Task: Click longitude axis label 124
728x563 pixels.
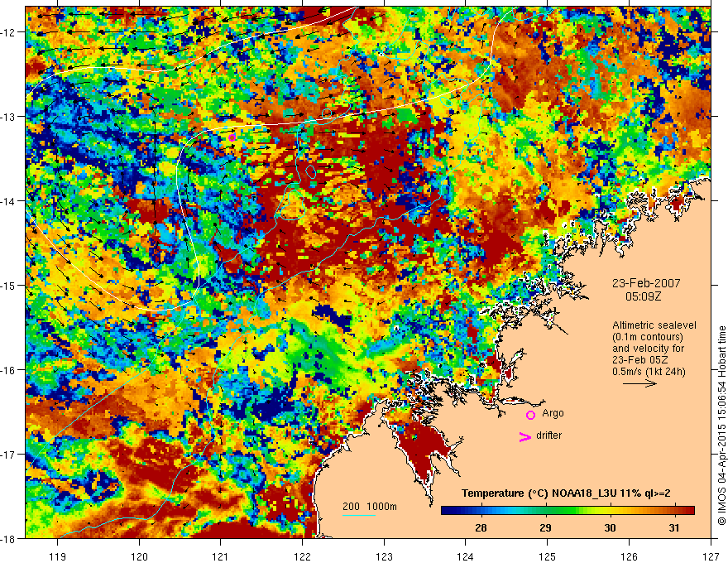Action: point(466,556)
